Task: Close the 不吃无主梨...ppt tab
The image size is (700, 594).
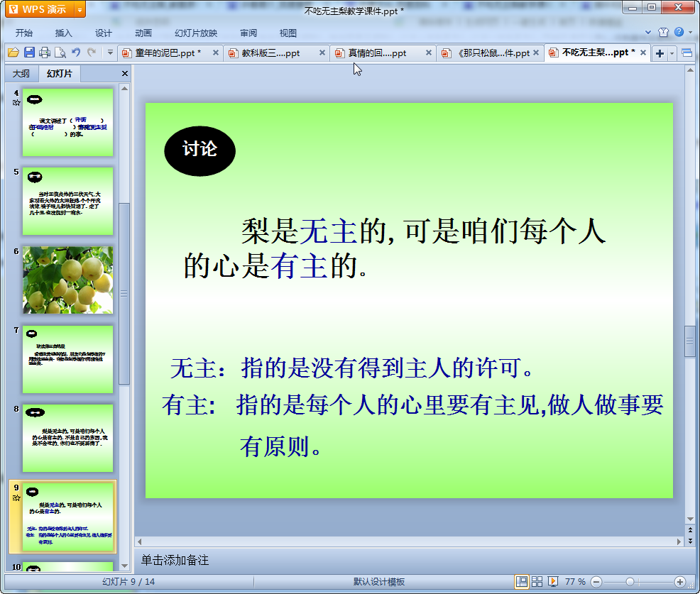Action: 643,53
